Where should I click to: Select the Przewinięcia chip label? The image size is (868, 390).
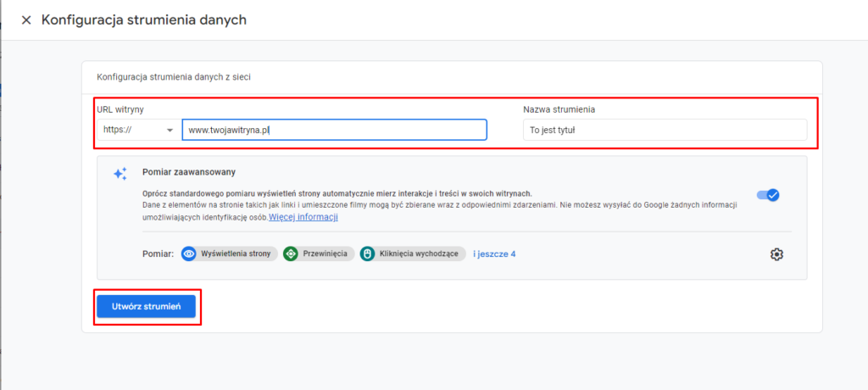pyautogui.click(x=325, y=253)
